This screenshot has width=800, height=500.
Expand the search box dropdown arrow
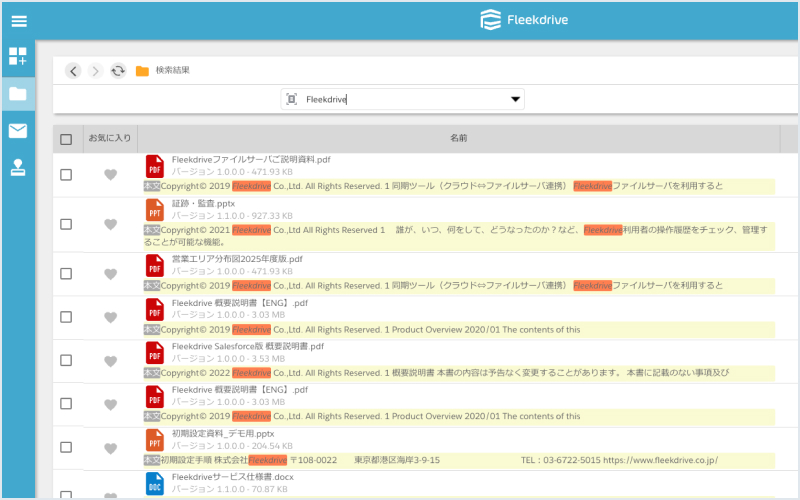coord(515,99)
